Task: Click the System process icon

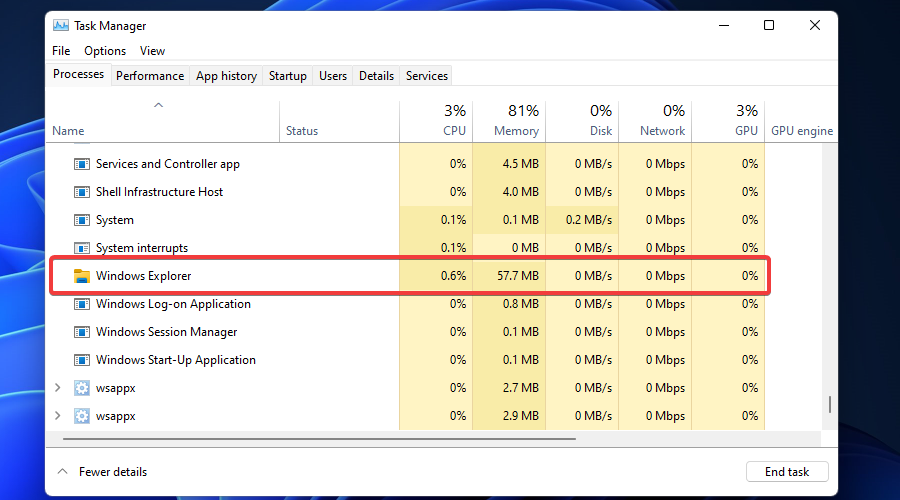Action: coord(82,220)
